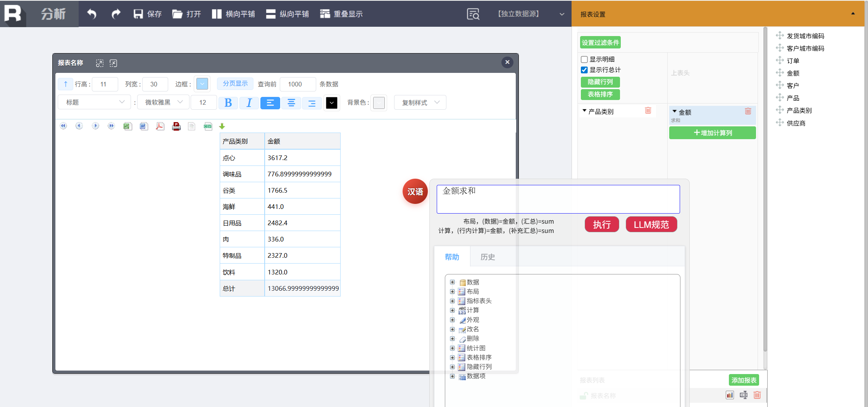Select 横向平铺 layout

click(233, 14)
